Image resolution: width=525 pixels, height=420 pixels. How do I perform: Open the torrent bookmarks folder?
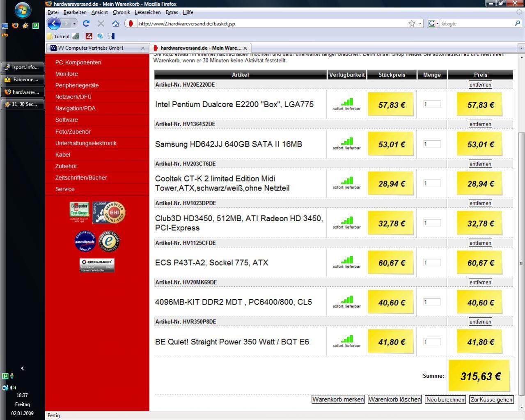pos(58,36)
